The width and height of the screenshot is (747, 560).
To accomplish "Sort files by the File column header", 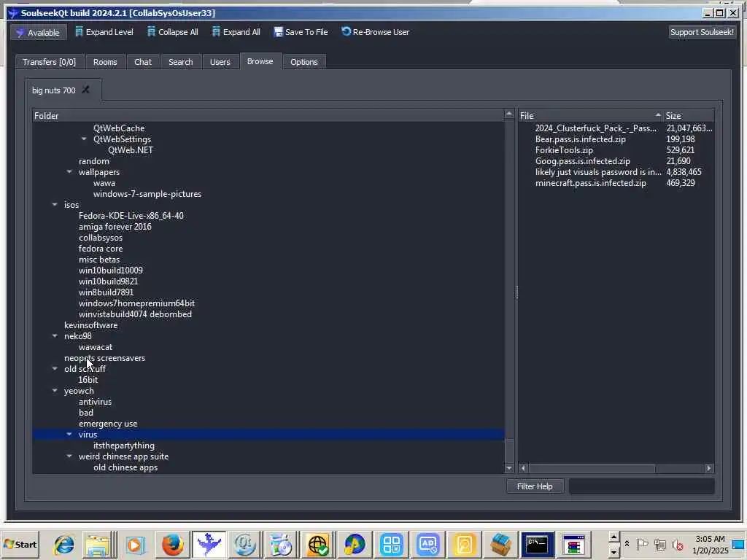I will [591, 116].
